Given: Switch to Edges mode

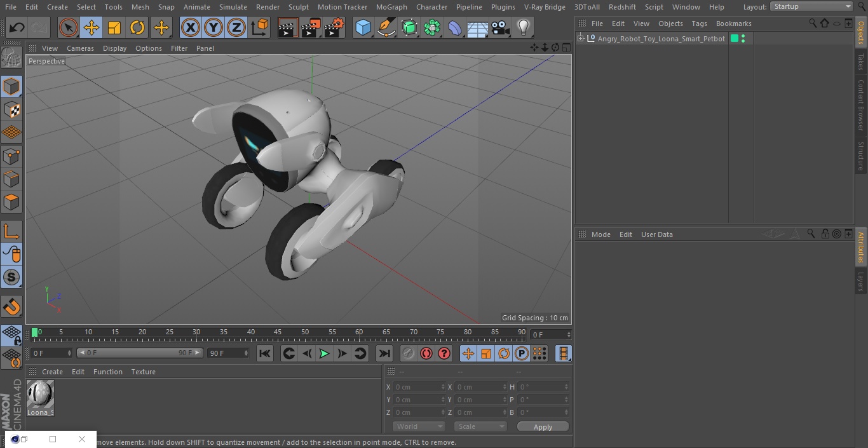Looking at the screenshot, I should (x=11, y=179).
